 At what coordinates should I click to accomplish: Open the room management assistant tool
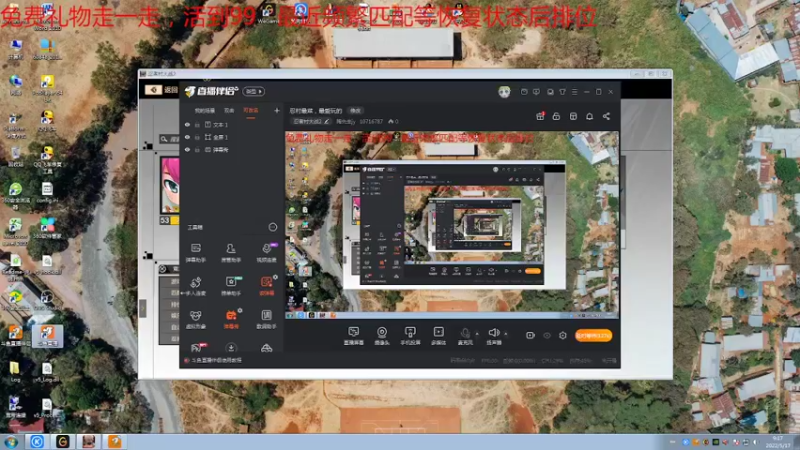click(x=231, y=252)
